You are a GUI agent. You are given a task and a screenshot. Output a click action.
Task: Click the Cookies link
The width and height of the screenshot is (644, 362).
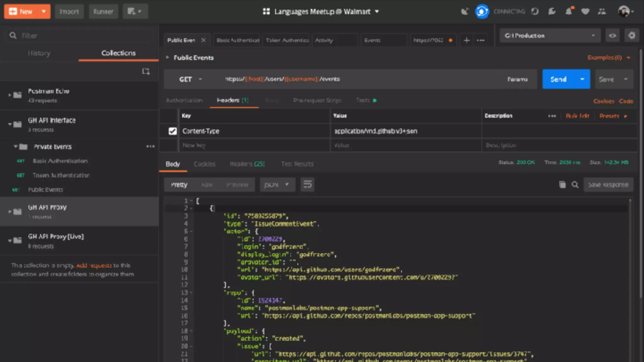click(603, 101)
